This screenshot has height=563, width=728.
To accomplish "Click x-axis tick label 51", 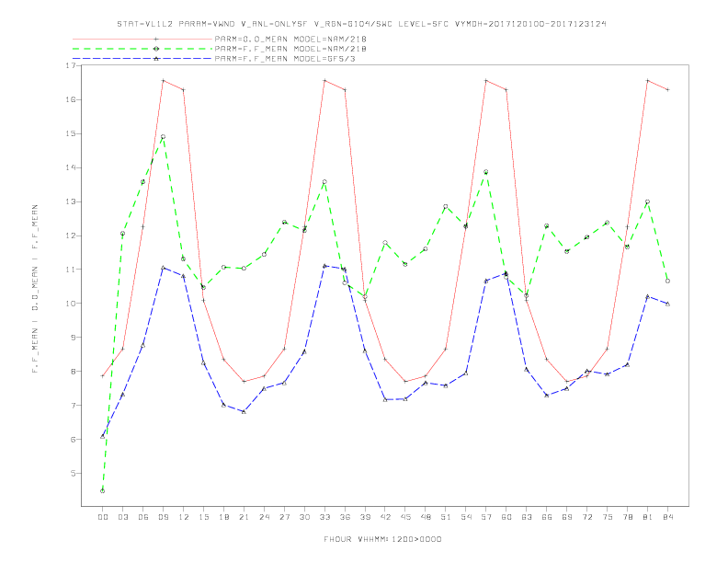I will point(446,517).
